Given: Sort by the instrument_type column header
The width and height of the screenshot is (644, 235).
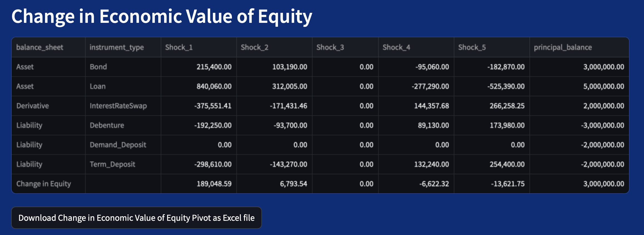Looking at the screenshot, I should [117, 47].
